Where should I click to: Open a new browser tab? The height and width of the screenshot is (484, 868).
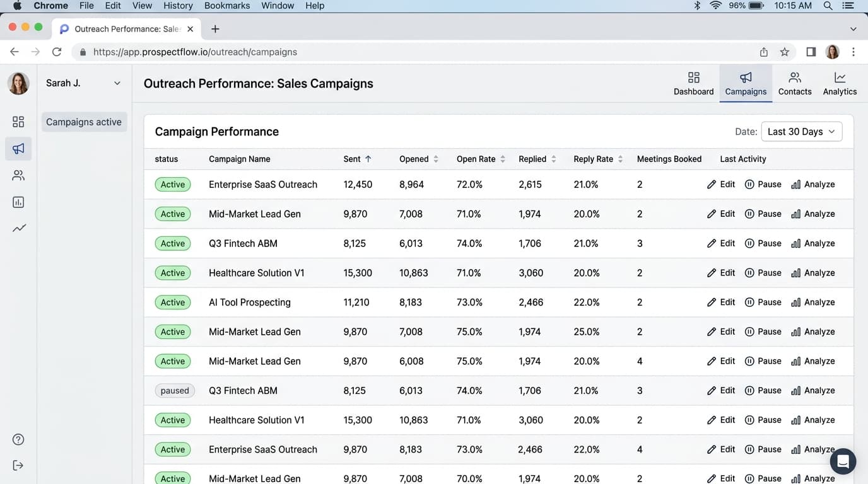[215, 29]
